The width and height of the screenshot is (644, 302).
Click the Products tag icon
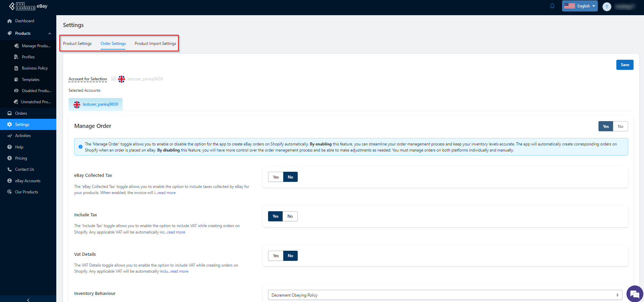[x=9, y=33]
